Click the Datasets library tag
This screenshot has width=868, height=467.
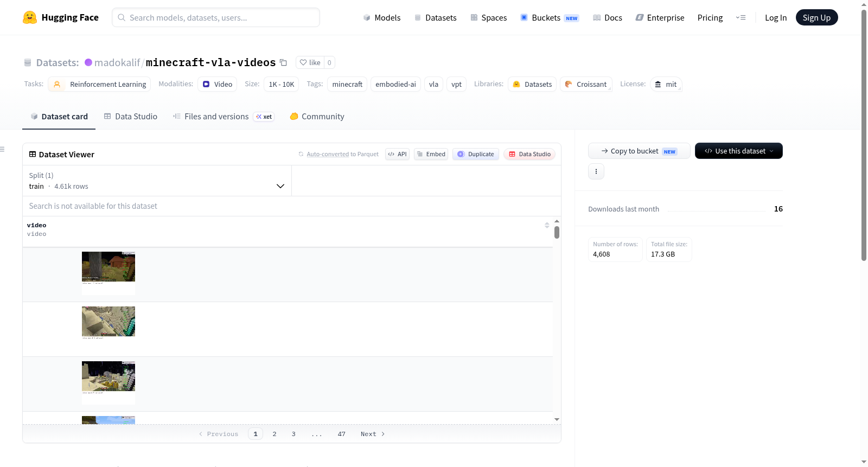tap(532, 84)
